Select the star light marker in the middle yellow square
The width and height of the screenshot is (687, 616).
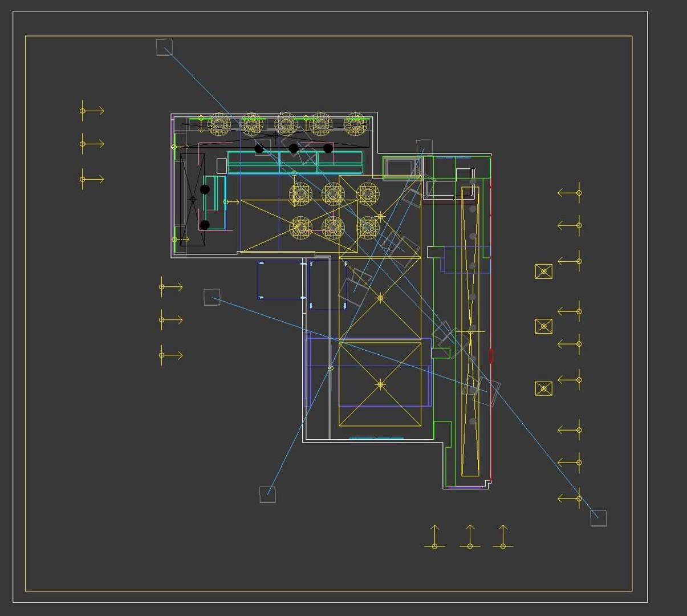coord(380,298)
